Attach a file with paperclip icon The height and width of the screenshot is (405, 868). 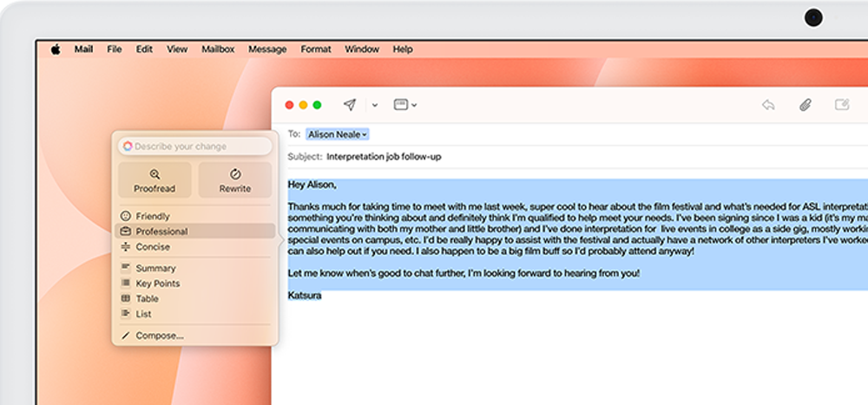click(805, 105)
